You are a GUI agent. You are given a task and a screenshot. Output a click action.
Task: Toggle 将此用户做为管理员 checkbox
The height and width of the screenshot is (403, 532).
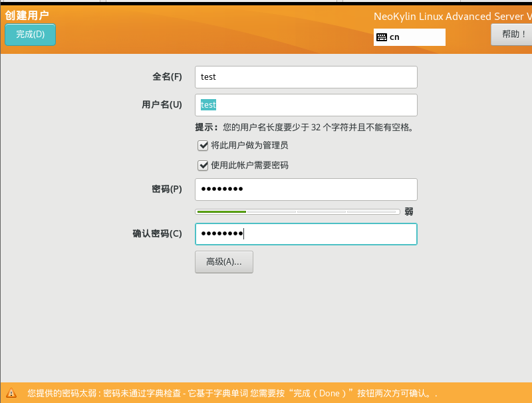pos(203,146)
